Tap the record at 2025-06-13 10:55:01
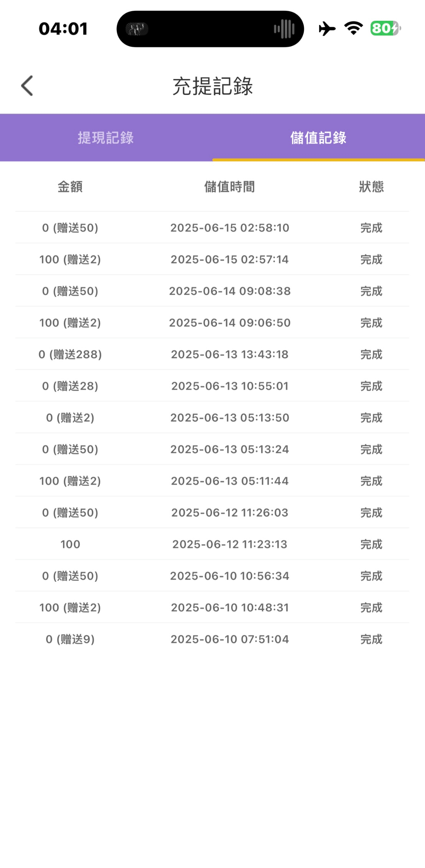425x868 pixels. coord(230,386)
